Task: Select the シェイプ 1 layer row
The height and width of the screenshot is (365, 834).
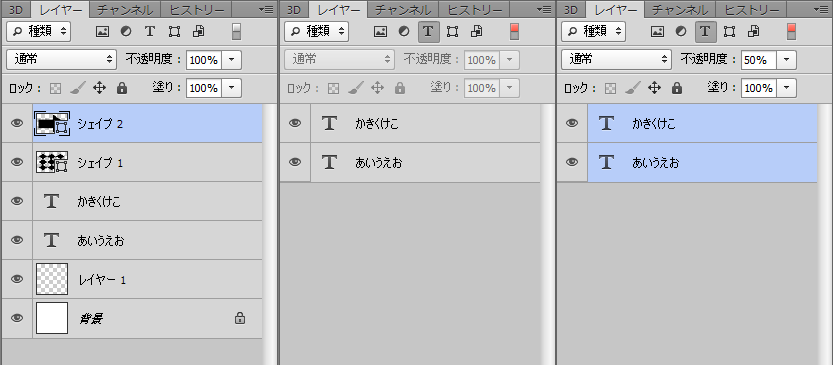Action: coord(148,162)
